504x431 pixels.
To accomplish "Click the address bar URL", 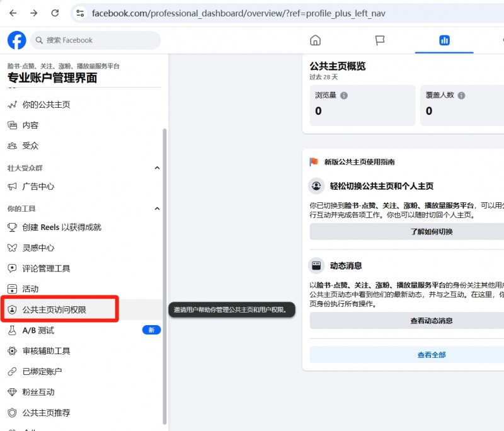I will pos(239,13).
